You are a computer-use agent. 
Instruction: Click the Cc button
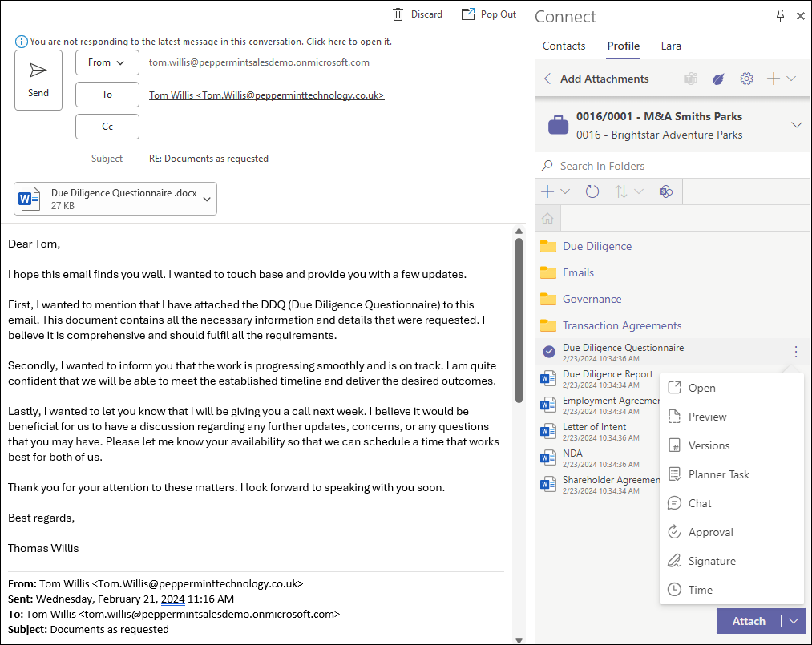pyautogui.click(x=107, y=127)
